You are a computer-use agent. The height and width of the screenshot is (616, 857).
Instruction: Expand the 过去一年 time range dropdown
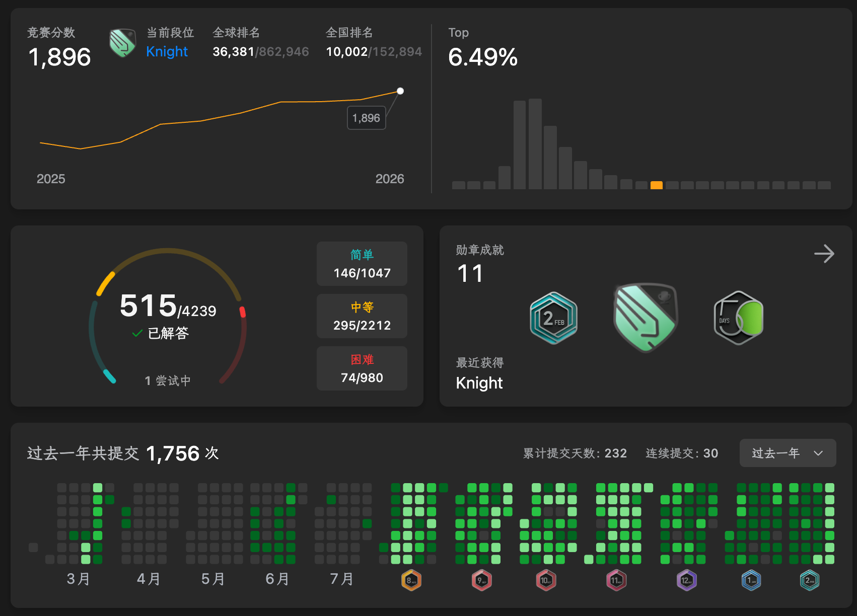pyautogui.click(x=788, y=453)
